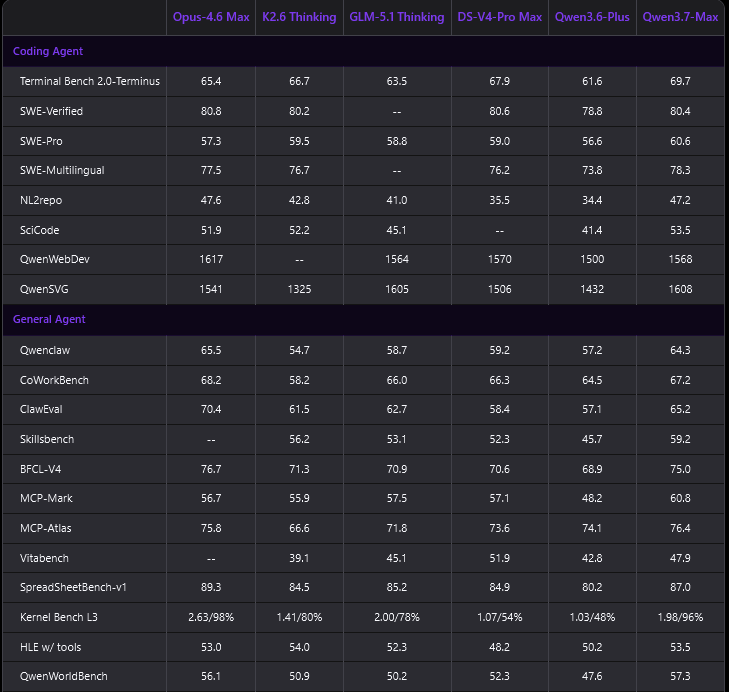Click the 1617 QwenWebDev score
The width and height of the screenshot is (729, 692).
point(211,259)
